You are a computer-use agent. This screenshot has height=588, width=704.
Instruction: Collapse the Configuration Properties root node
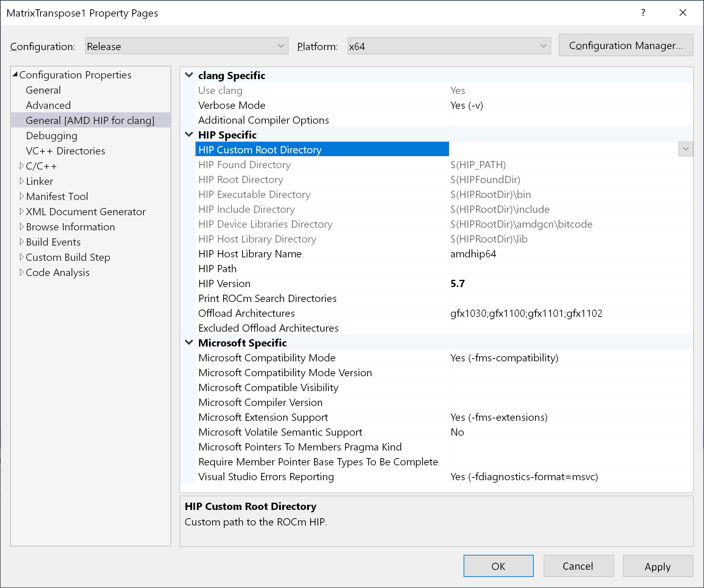tap(15, 75)
